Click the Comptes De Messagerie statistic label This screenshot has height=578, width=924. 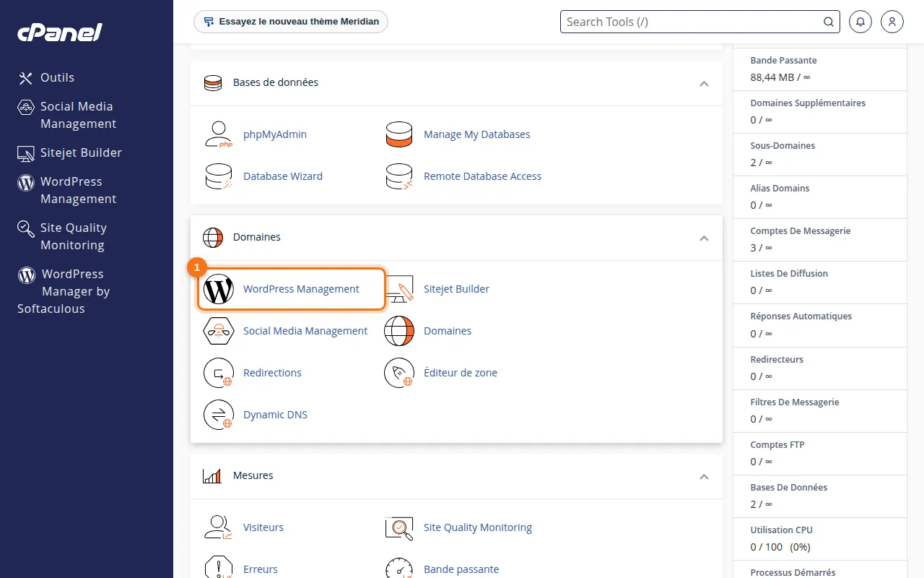click(801, 231)
